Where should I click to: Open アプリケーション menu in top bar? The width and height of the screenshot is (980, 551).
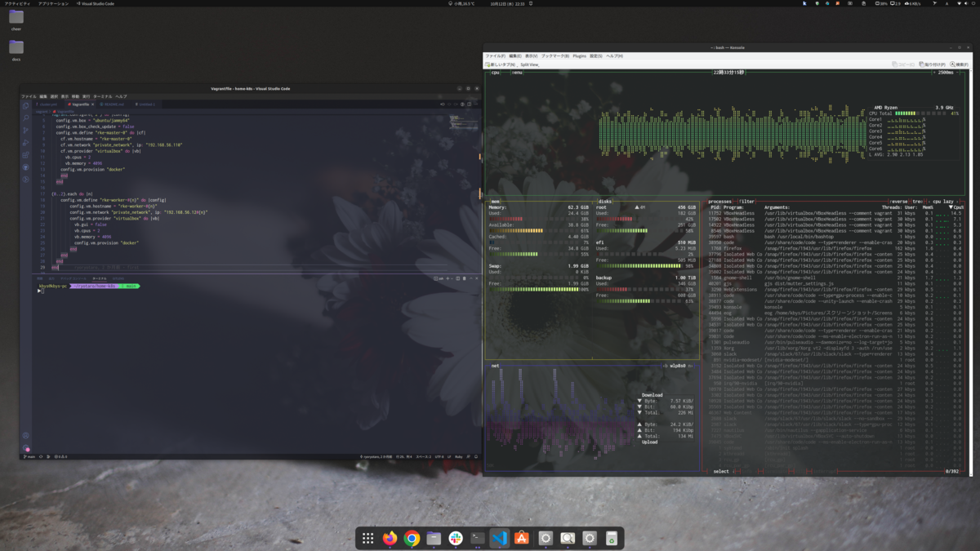(x=54, y=3)
